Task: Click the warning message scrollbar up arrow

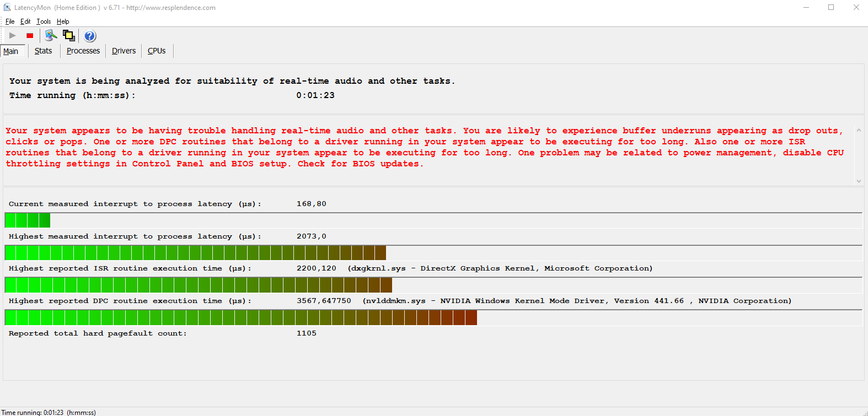Action: point(859,131)
